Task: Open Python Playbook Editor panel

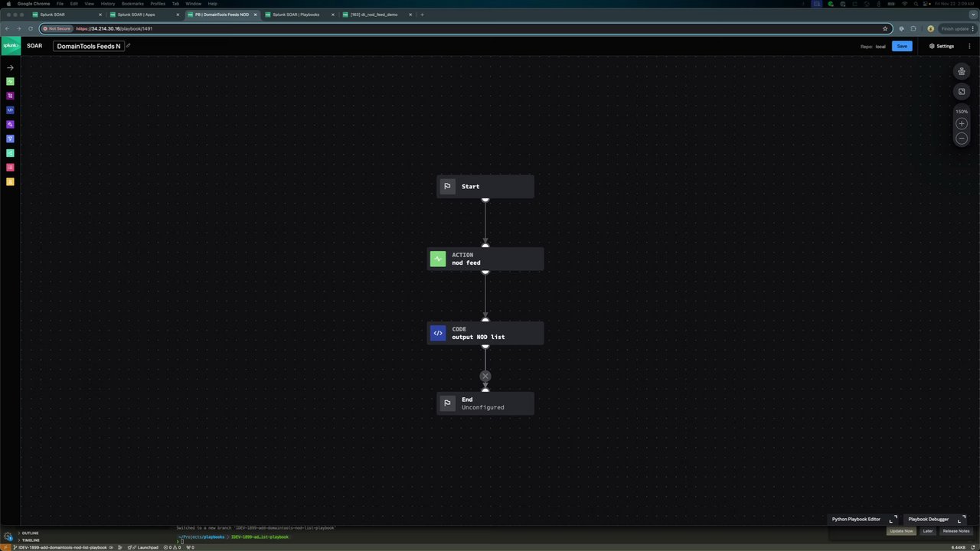Action: click(x=856, y=519)
